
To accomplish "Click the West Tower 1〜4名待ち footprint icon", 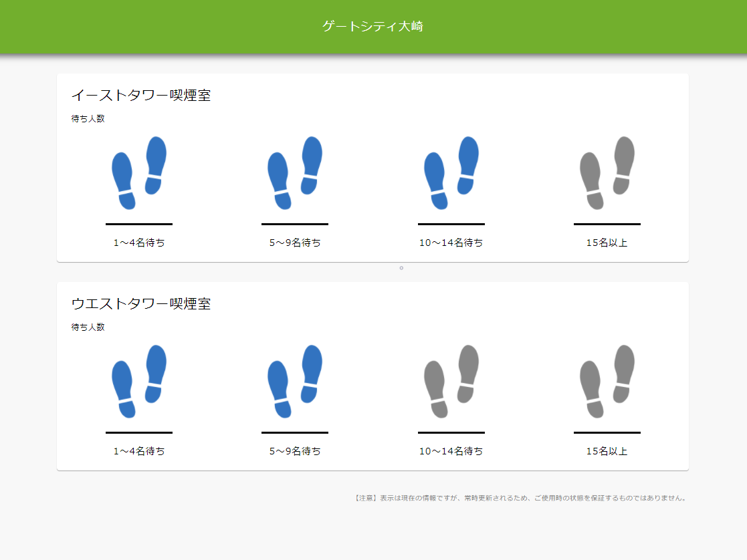I will click(139, 382).
